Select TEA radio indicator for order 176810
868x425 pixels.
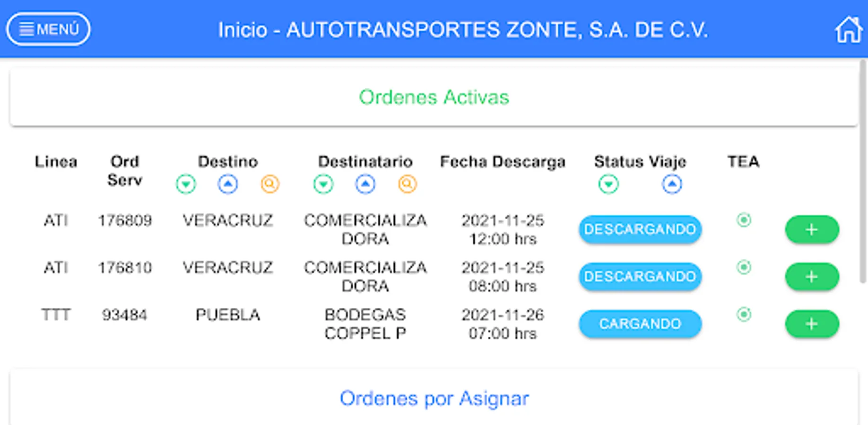(744, 267)
